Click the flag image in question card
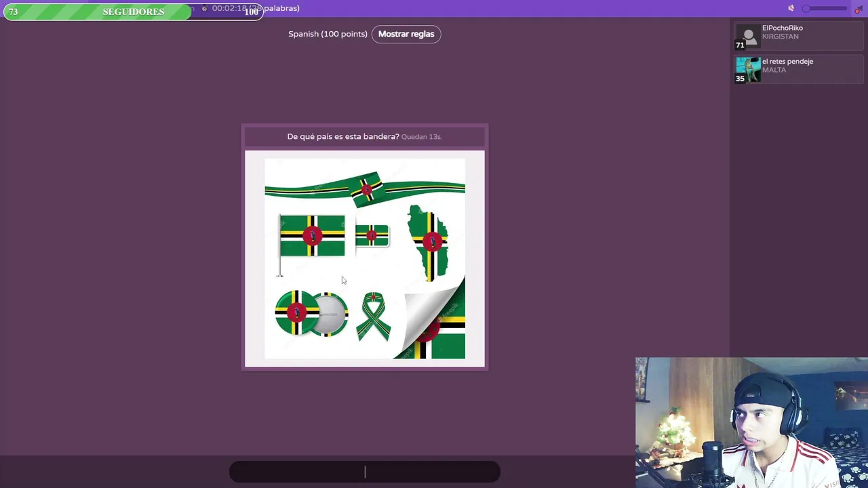The height and width of the screenshot is (488, 868). point(365,258)
